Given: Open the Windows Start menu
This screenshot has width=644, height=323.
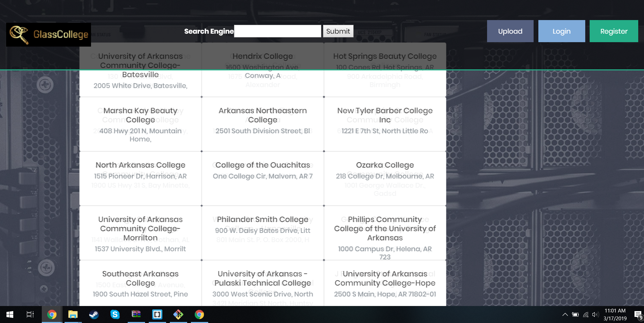Looking at the screenshot, I should [10, 314].
